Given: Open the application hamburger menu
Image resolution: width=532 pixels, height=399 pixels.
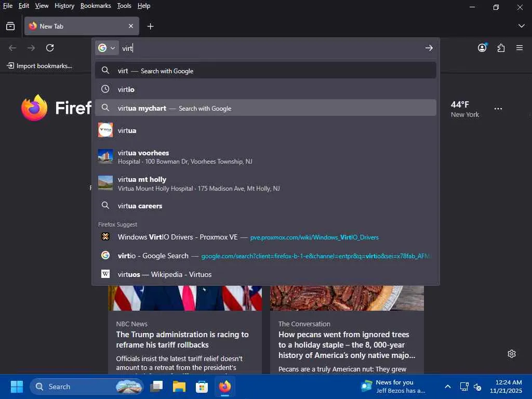Looking at the screenshot, I should click(x=520, y=48).
